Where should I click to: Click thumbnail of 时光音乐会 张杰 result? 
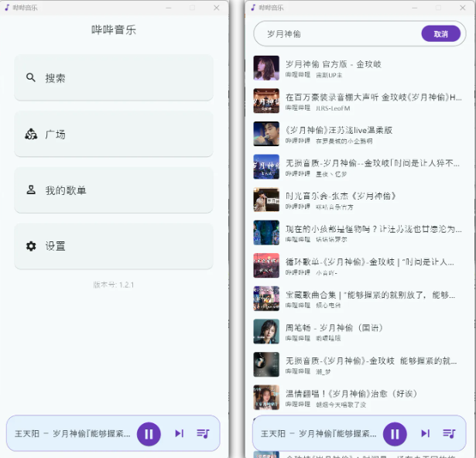(x=266, y=200)
